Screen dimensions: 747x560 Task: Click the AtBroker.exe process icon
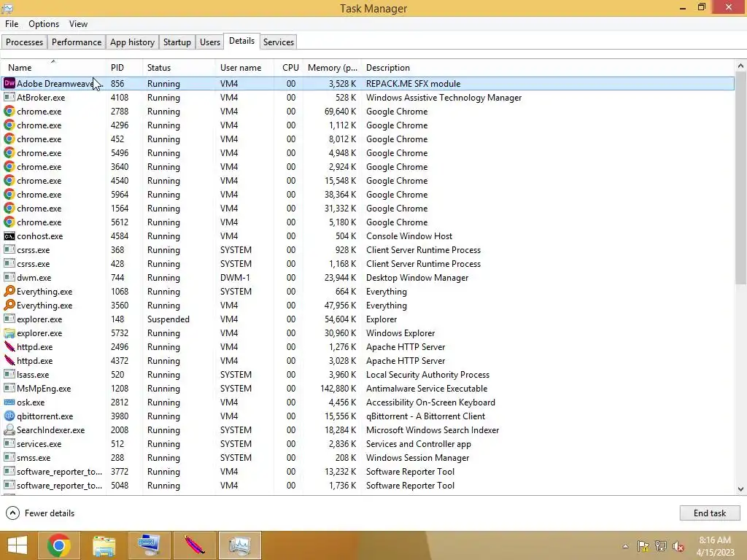9,97
